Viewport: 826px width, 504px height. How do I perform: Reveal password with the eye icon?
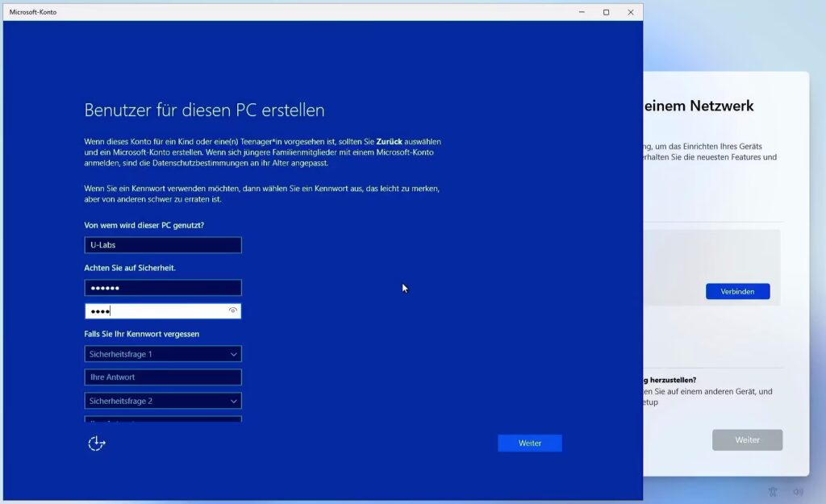[x=232, y=310]
